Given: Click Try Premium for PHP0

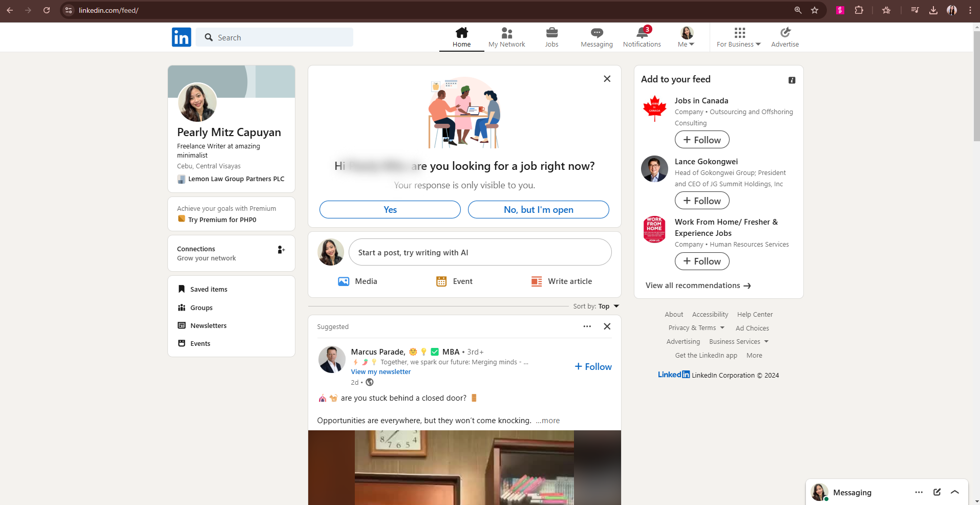Looking at the screenshot, I should (x=222, y=219).
